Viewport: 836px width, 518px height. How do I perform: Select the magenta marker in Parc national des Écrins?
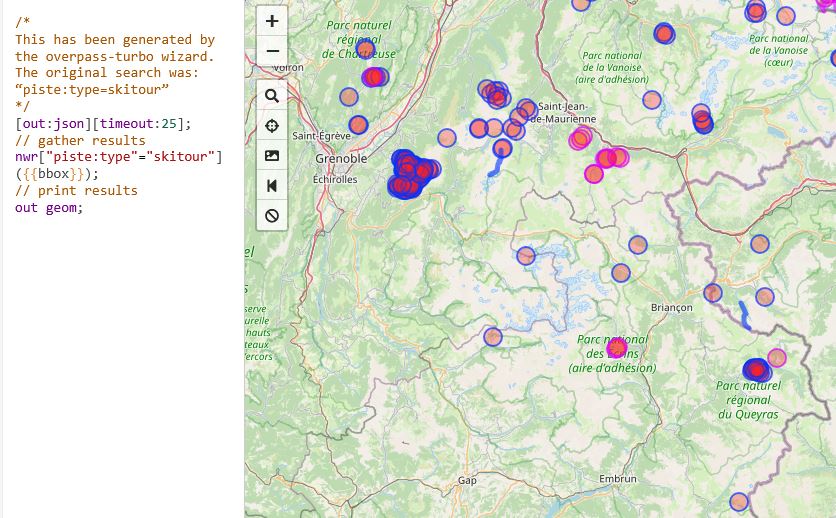617,348
